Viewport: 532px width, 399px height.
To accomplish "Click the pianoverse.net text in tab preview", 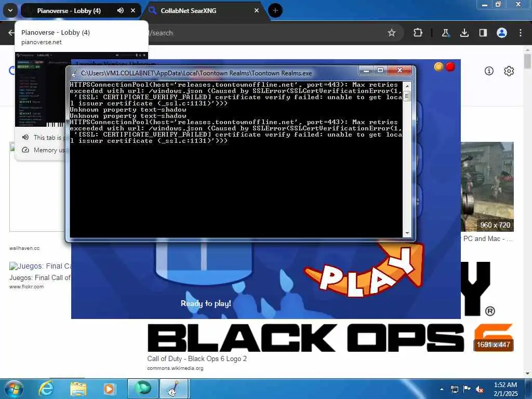I will point(42,42).
